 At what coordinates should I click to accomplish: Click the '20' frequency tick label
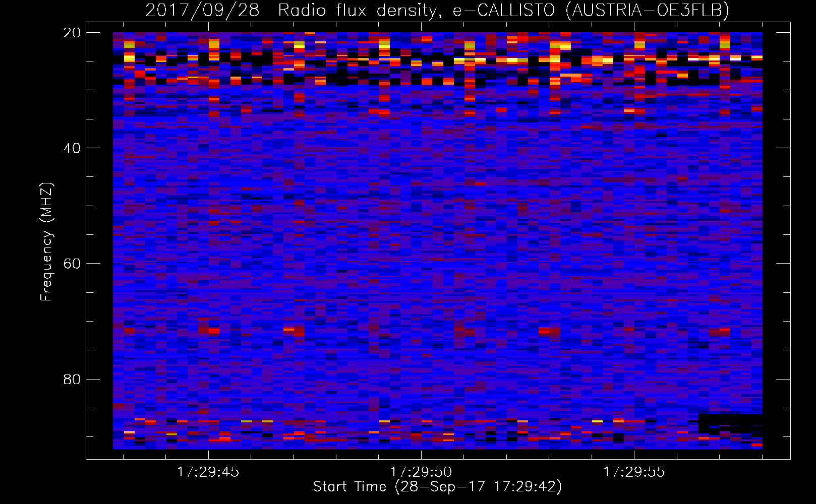(x=72, y=33)
